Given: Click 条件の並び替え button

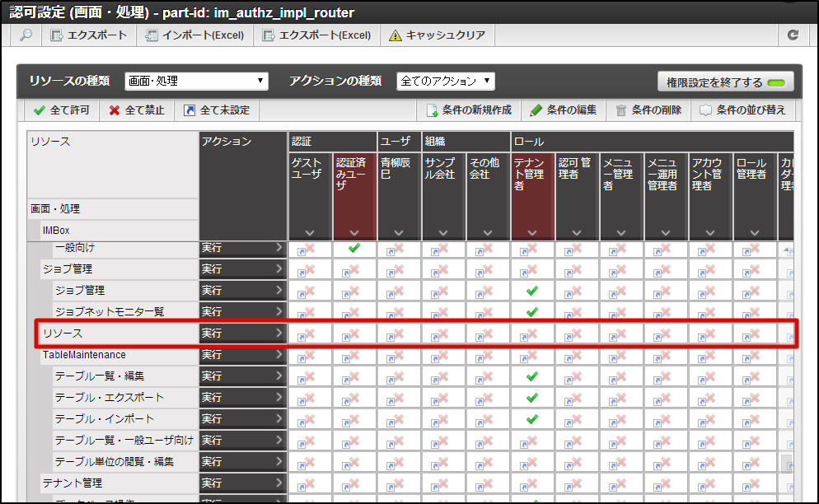Looking at the screenshot, I should 742,110.
